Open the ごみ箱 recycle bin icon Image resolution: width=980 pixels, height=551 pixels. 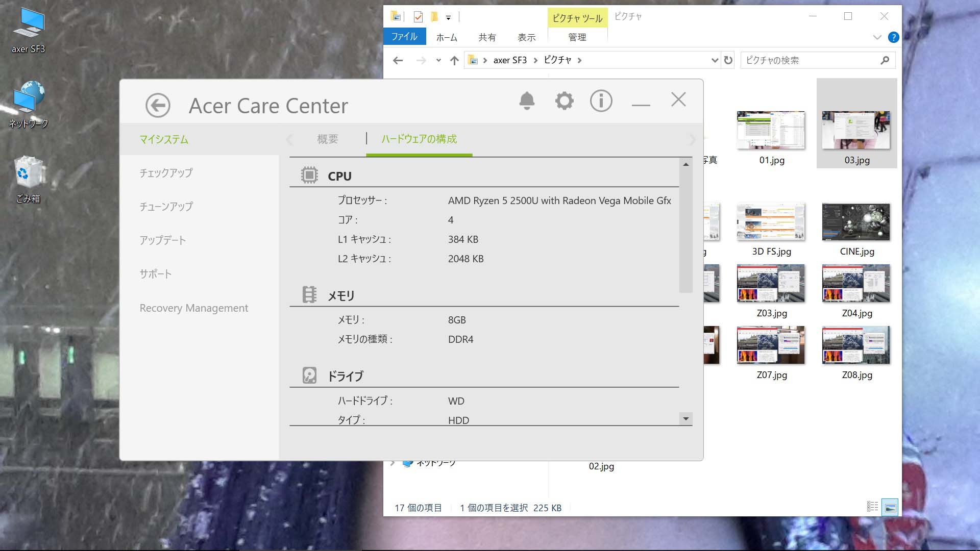pyautogui.click(x=29, y=180)
